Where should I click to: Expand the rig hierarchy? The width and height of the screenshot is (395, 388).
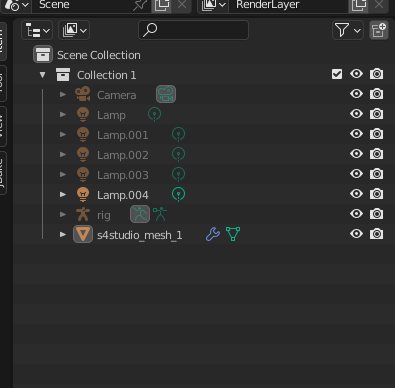pyautogui.click(x=63, y=214)
